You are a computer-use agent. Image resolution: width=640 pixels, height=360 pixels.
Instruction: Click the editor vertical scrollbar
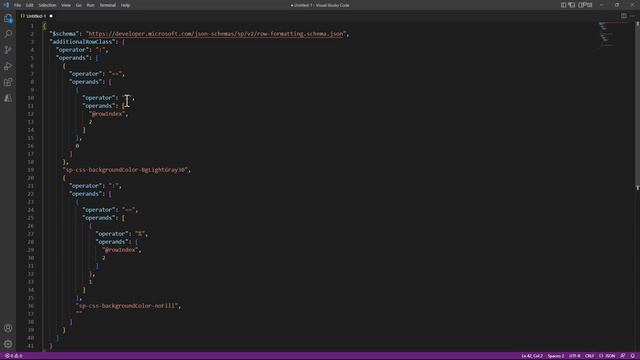pos(637,106)
